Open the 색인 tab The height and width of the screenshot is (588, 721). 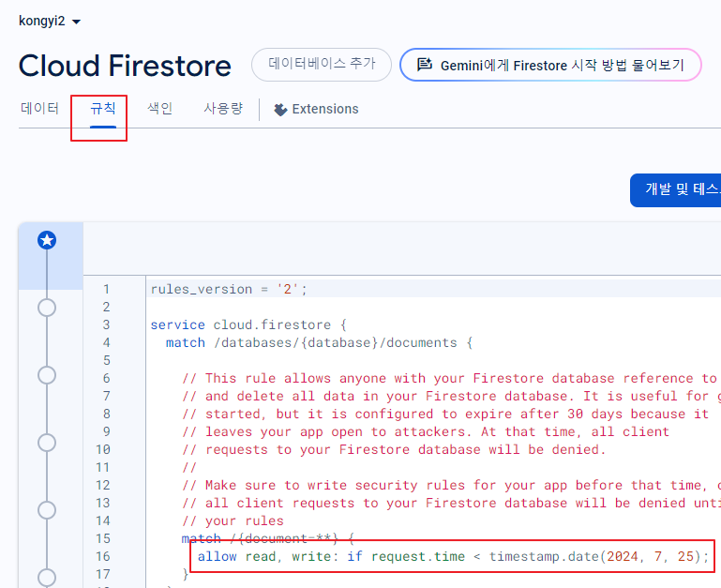[x=159, y=109]
